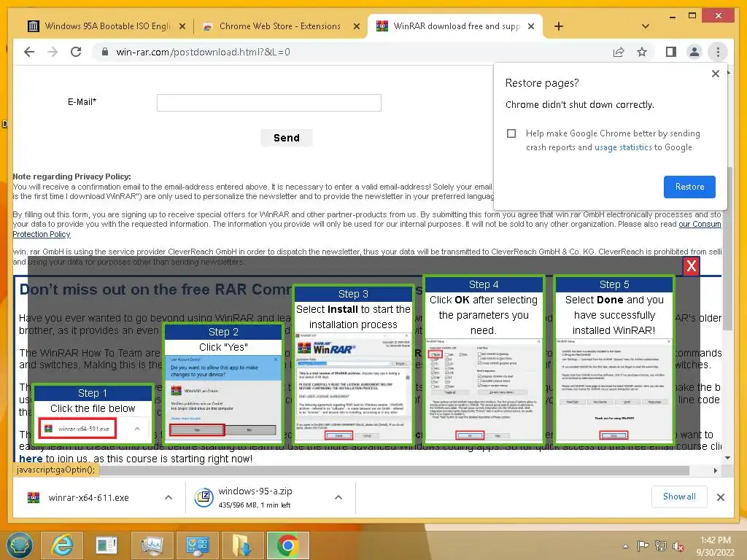Viewport: 747px width, 560px height.
Task: Close the installation steps overlay with red X
Action: 692,266
